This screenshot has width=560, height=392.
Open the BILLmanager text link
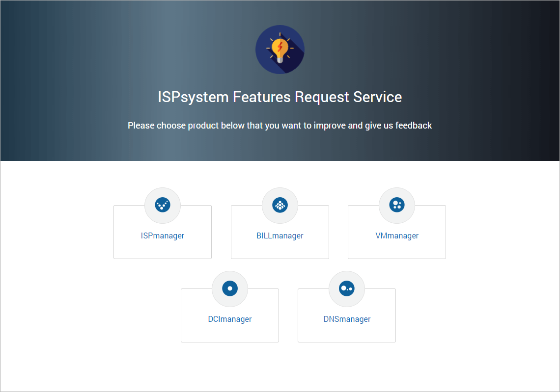pyautogui.click(x=280, y=236)
